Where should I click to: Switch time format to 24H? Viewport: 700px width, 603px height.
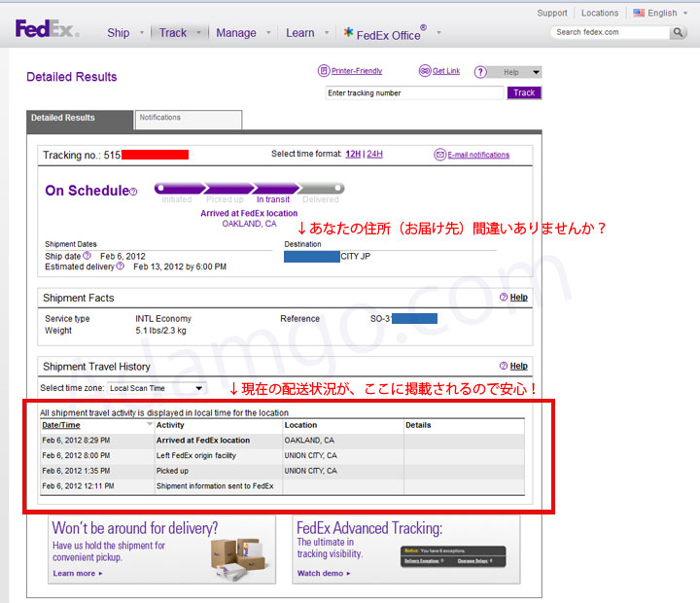coord(374,154)
